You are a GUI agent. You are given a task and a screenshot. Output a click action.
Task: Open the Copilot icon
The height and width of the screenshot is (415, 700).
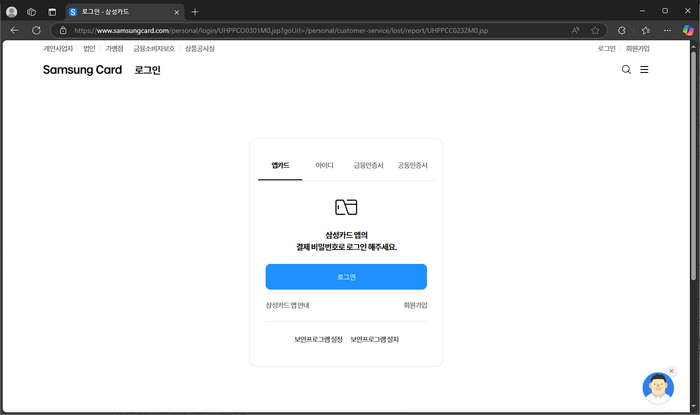688,30
